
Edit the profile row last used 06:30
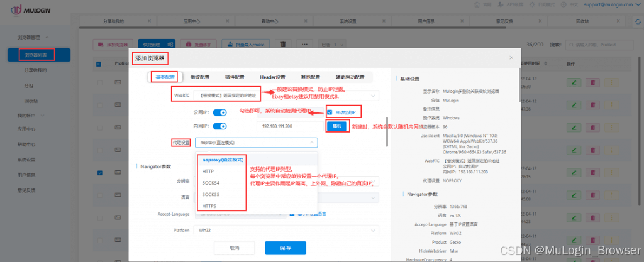[574, 82]
